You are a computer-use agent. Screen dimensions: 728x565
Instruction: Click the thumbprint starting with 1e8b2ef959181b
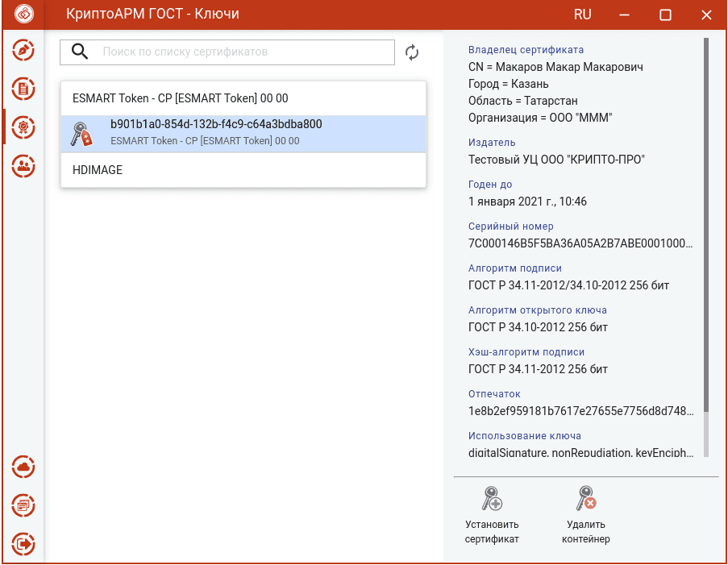tap(580, 411)
